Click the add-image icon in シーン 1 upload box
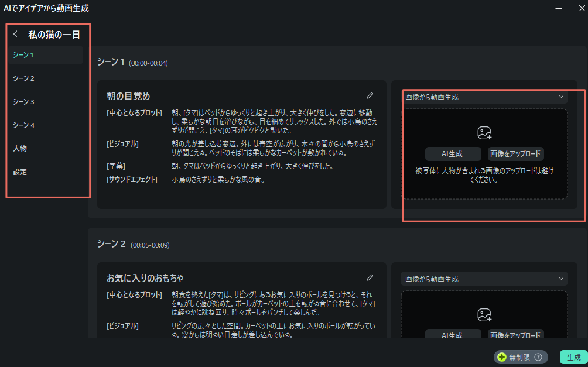588x367 pixels. [x=484, y=133]
